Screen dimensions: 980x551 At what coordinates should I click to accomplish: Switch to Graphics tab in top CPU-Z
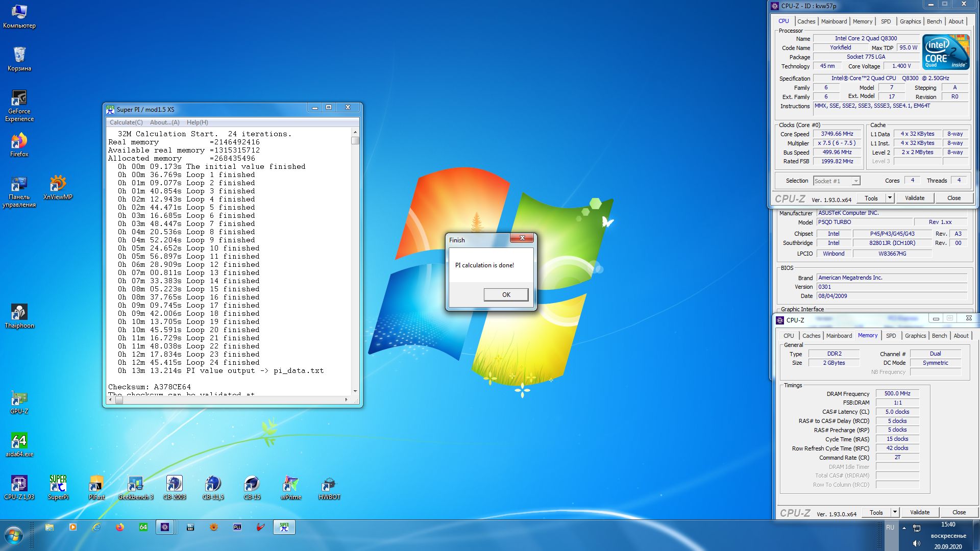pos(910,21)
